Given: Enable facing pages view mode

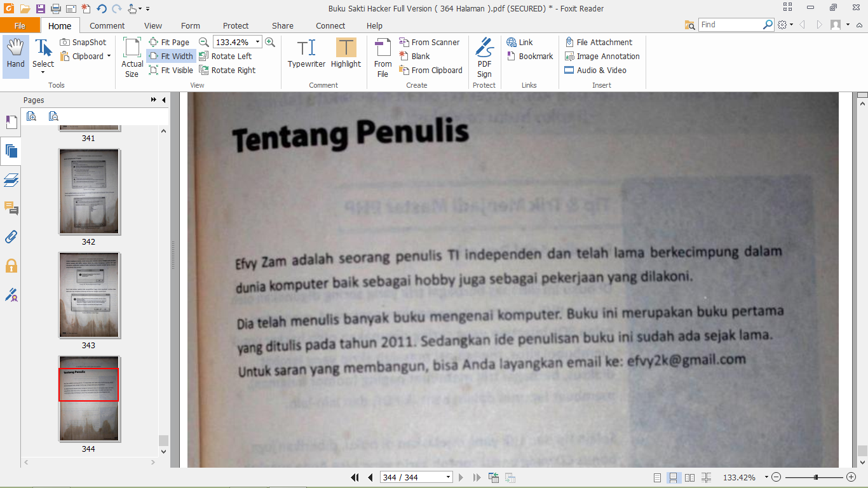Looking at the screenshot, I should (690, 477).
